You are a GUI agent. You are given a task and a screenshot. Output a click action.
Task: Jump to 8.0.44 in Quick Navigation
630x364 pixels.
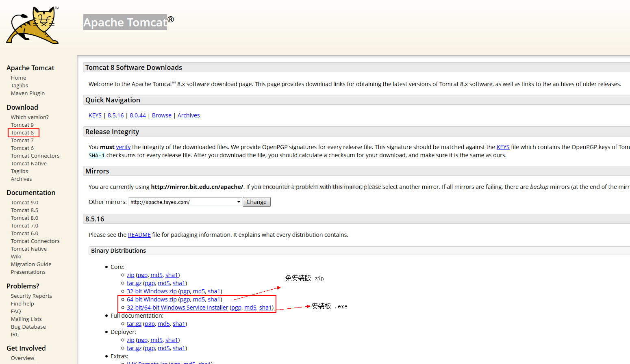point(138,115)
